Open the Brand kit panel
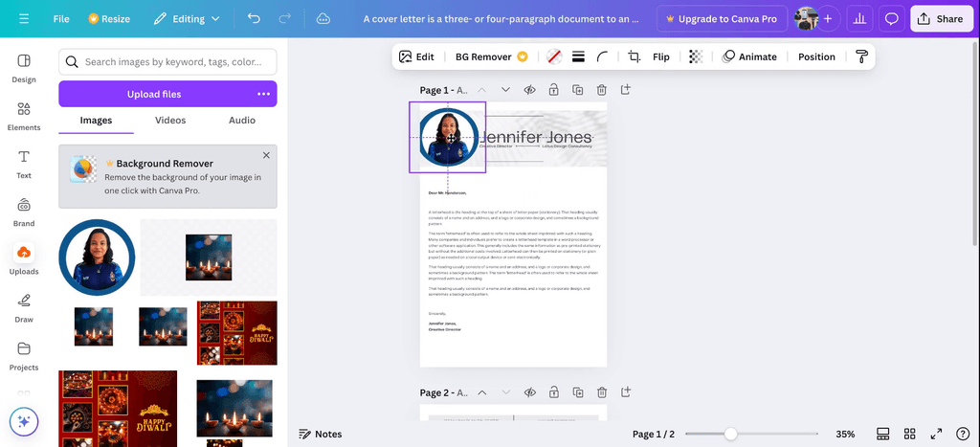This screenshot has width=980, height=447. coord(24,212)
